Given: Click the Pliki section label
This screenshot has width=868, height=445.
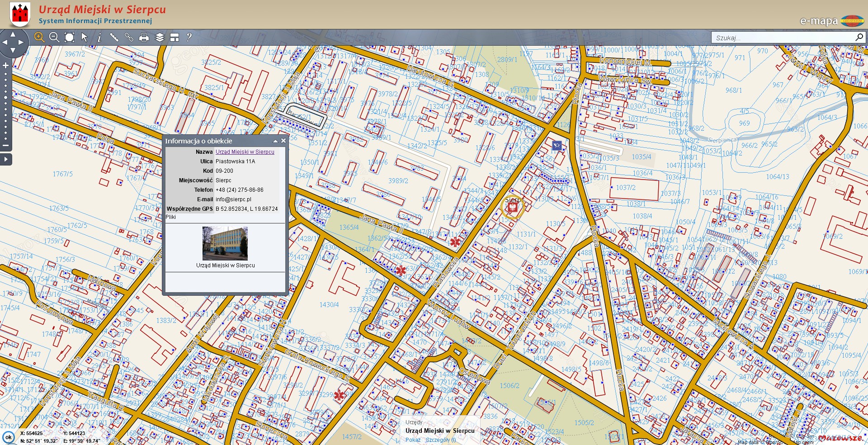Looking at the screenshot, I should (171, 217).
